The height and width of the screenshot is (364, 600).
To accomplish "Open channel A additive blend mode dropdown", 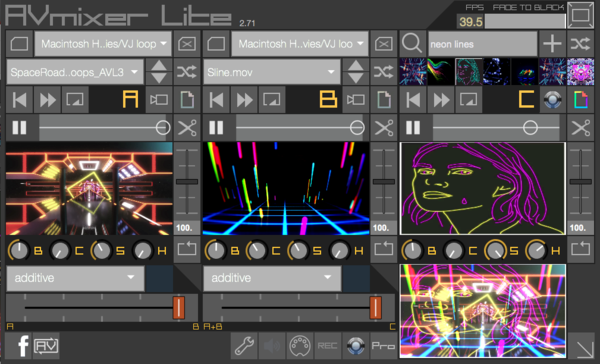I will 75,278.
